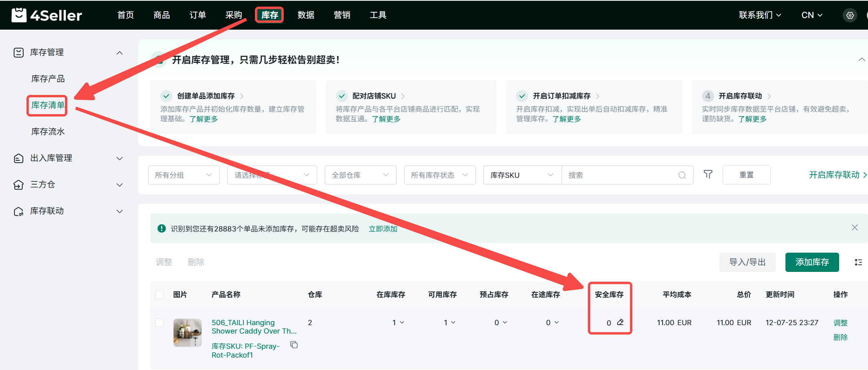This screenshot has height=370, width=868.
Task: Click the search magnifier icon
Action: [682, 175]
